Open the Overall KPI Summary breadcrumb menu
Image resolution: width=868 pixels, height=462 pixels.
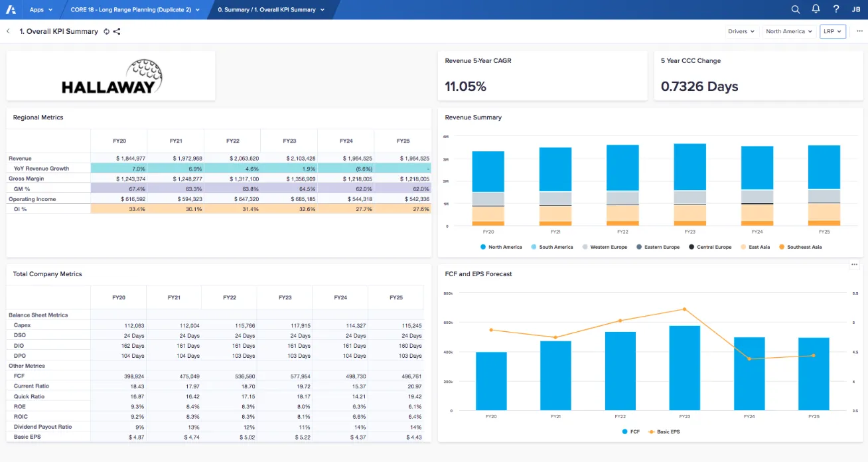coord(271,9)
